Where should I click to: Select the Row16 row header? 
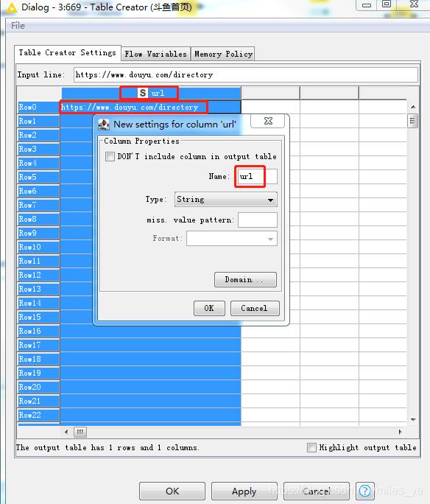38,331
